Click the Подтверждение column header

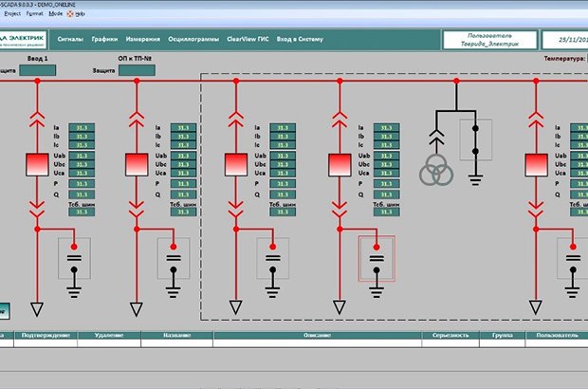tap(46, 335)
